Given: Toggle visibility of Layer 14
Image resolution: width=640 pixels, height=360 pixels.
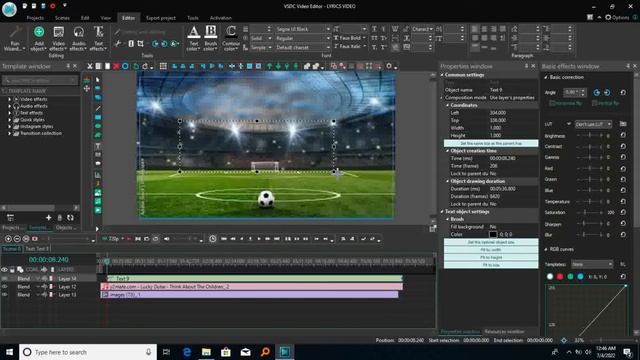Looking at the screenshot, I should coord(4,278).
